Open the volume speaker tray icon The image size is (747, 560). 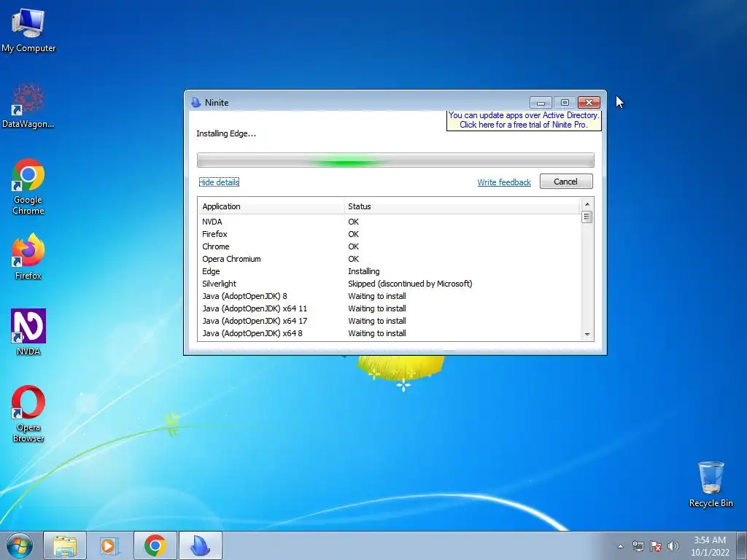[673, 546]
